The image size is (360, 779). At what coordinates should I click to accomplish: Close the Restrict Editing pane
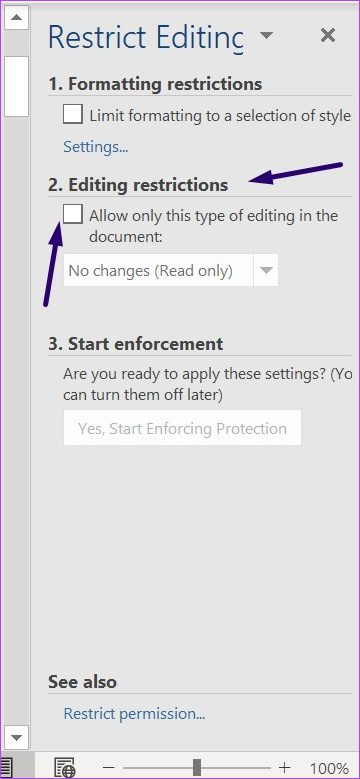[x=328, y=35]
